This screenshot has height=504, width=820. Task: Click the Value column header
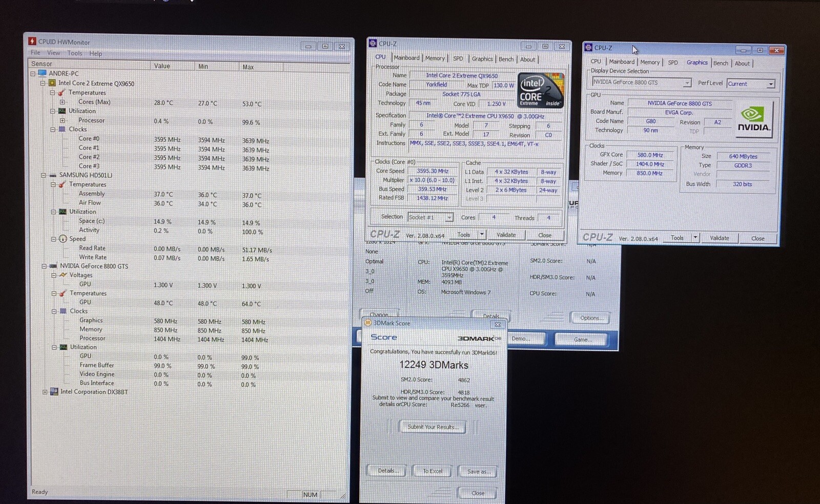[x=173, y=66]
